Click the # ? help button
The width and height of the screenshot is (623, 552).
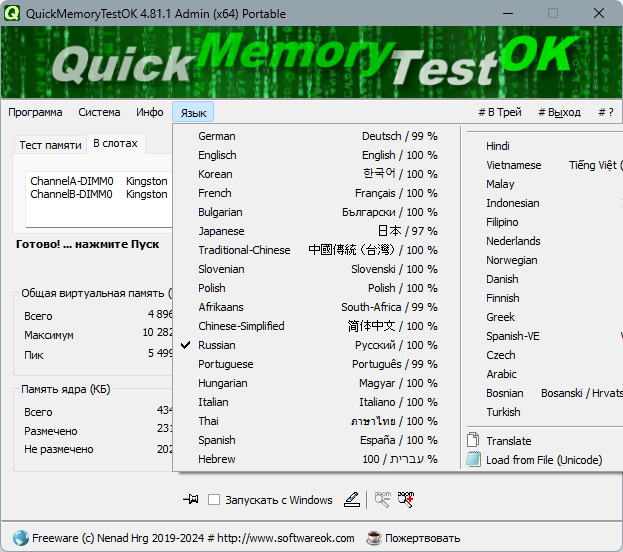coord(606,112)
